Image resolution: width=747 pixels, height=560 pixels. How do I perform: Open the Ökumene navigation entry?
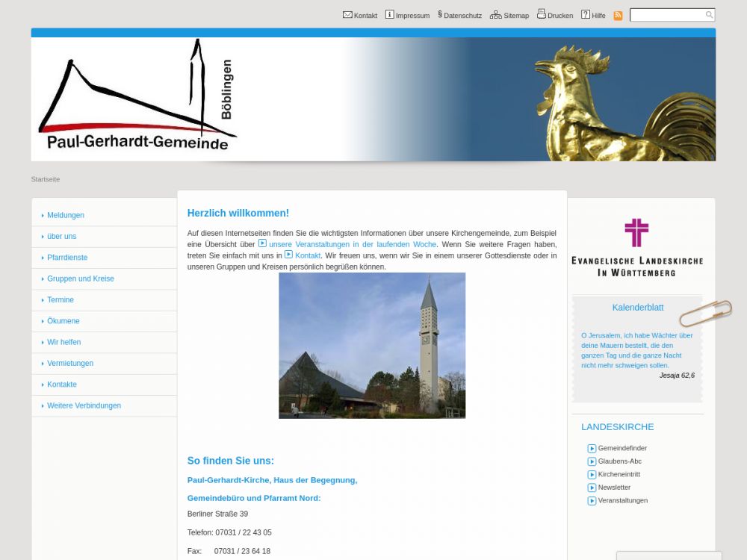coord(63,321)
